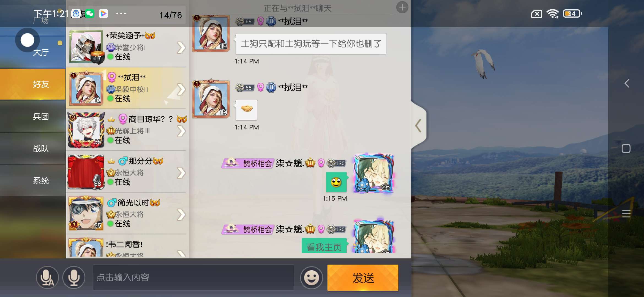Image resolution: width=644 pixels, height=297 pixels.
Task: Tap the Android home square icon
Action: (626, 148)
